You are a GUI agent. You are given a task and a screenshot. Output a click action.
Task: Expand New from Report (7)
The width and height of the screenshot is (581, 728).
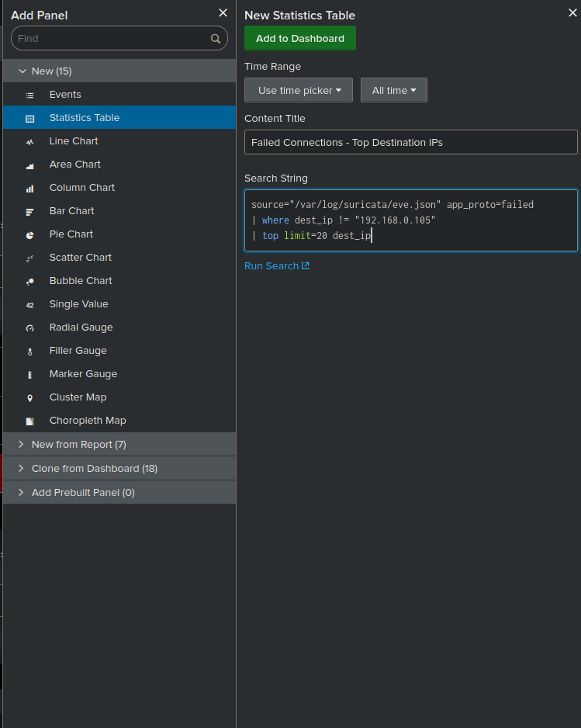(119, 444)
